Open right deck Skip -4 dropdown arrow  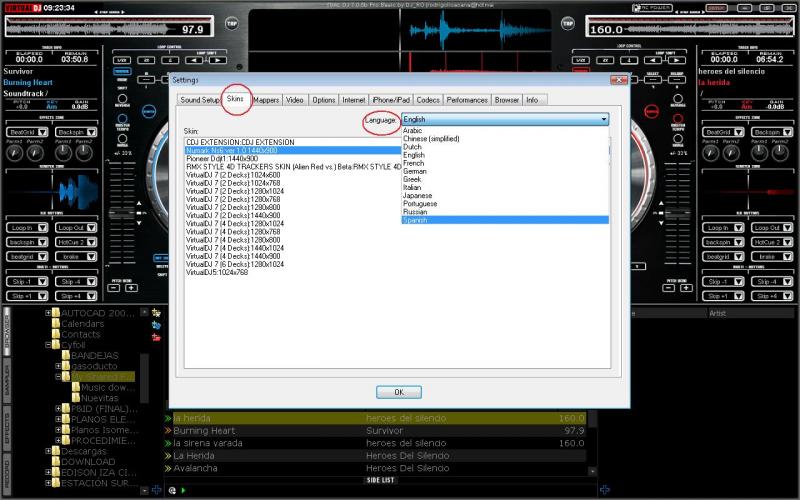pyautogui.click(x=787, y=281)
